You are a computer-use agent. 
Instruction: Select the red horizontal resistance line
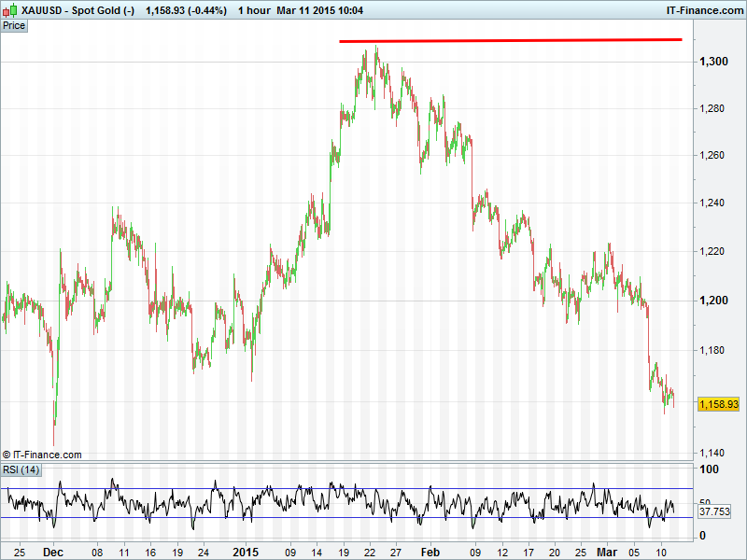click(x=510, y=40)
